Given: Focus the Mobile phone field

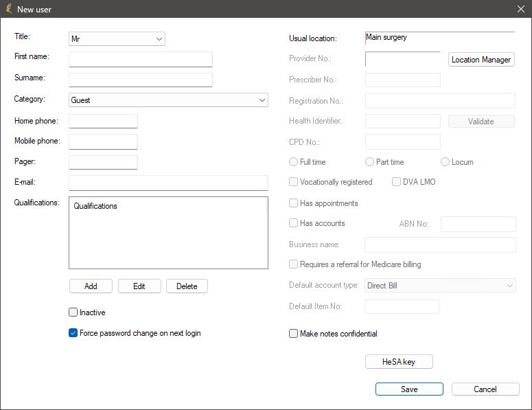Looking at the screenshot, I should click(103, 142).
